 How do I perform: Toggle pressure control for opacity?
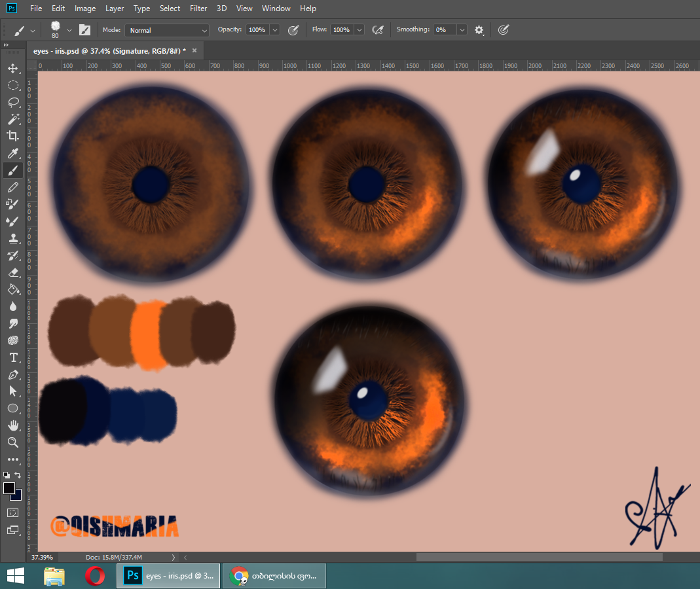click(x=293, y=30)
